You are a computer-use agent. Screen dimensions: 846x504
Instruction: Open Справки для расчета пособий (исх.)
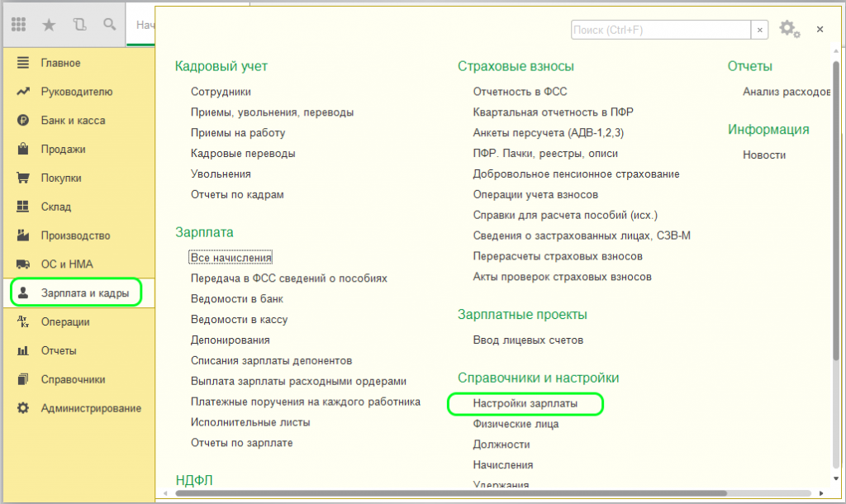point(565,215)
